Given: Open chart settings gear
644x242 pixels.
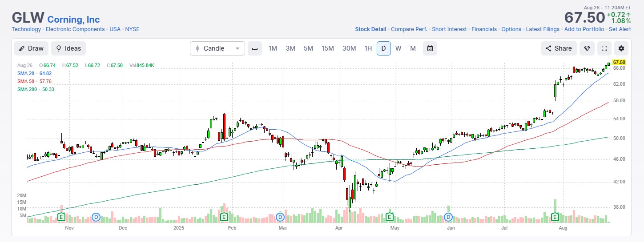Looking at the screenshot, I should click(621, 48).
